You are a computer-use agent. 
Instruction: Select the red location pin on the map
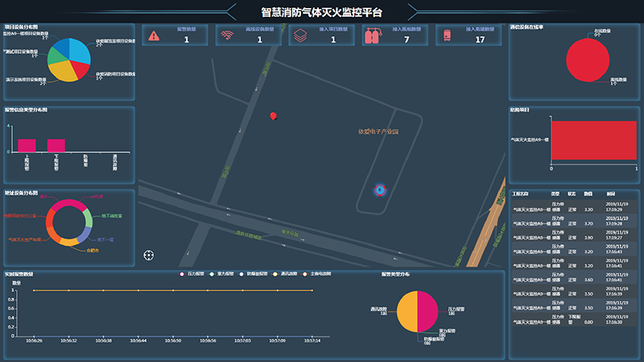(x=273, y=117)
